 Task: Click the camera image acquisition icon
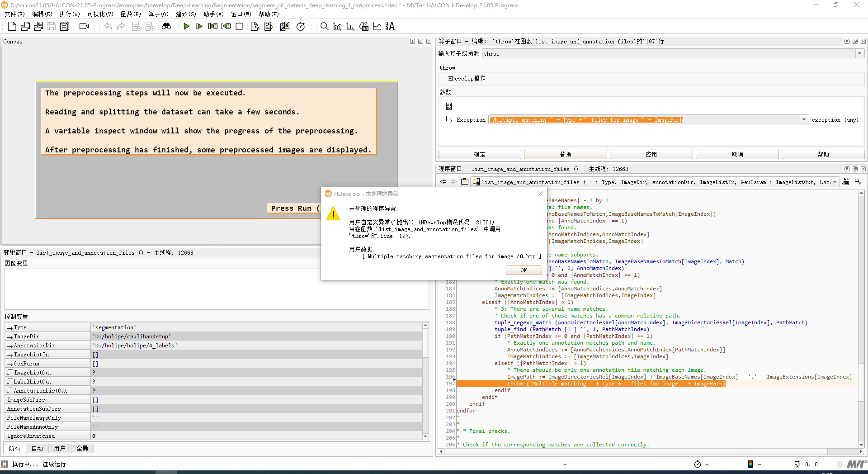tap(84, 26)
